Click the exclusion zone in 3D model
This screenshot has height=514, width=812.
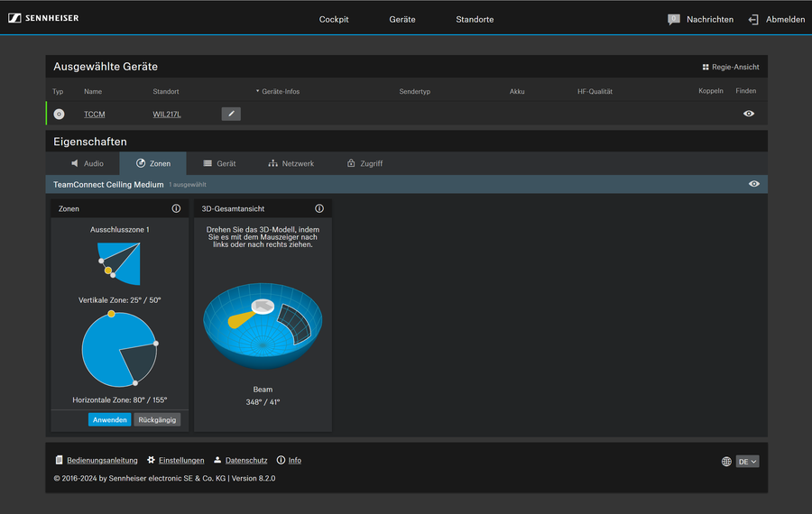pyautogui.click(x=295, y=324)
